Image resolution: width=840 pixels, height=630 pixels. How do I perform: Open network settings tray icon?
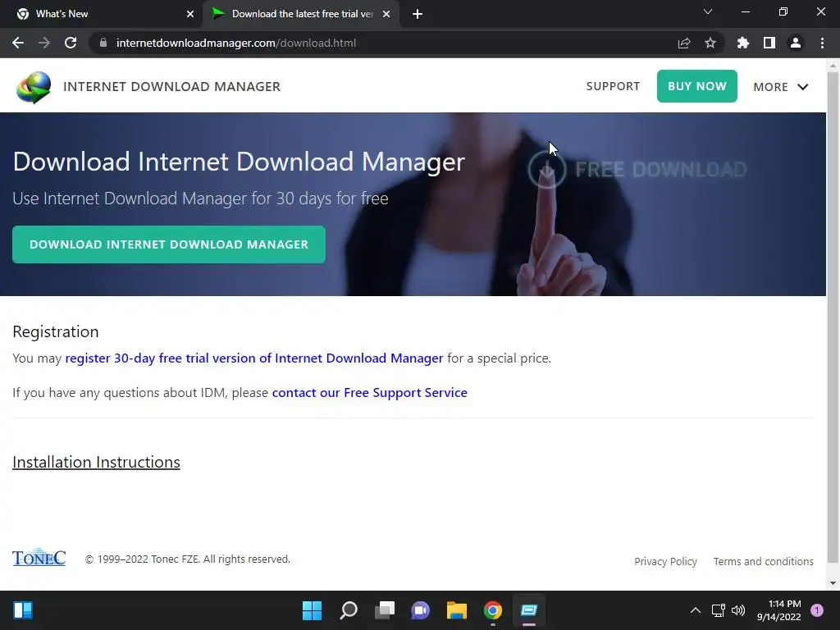718,610
